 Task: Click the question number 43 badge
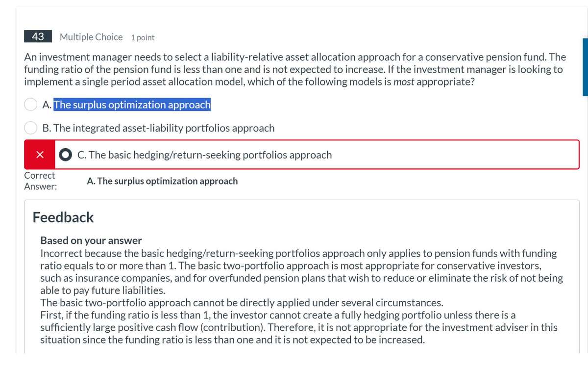coord(38,37)
